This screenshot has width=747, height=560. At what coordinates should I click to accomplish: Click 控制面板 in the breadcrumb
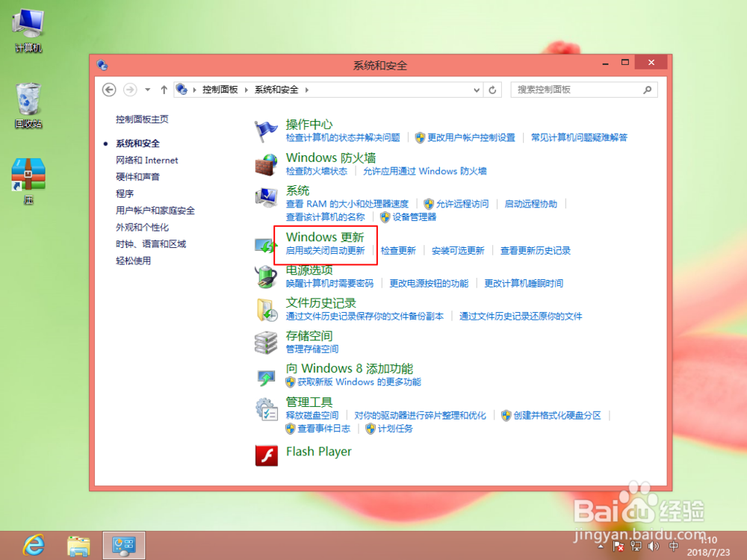(x=220, y=90)
